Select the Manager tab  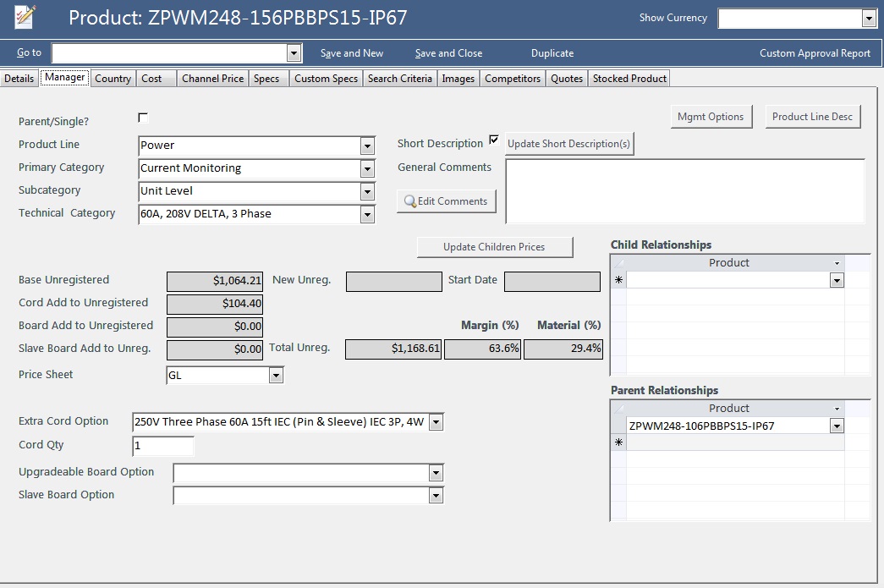(x=65, y=77)
